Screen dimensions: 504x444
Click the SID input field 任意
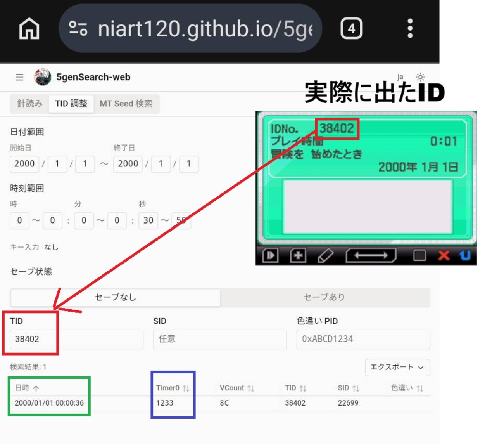pyautogui.click(x=220, y=339)
